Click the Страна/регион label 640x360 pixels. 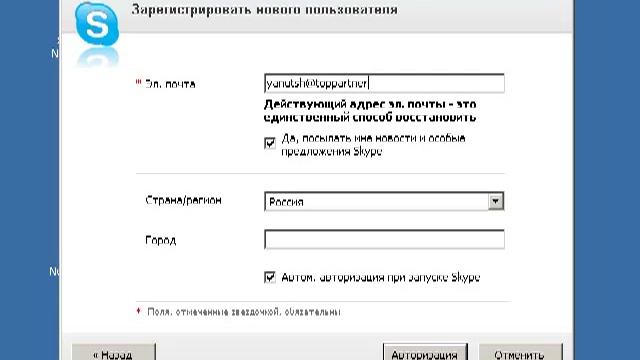pos(183,200)
